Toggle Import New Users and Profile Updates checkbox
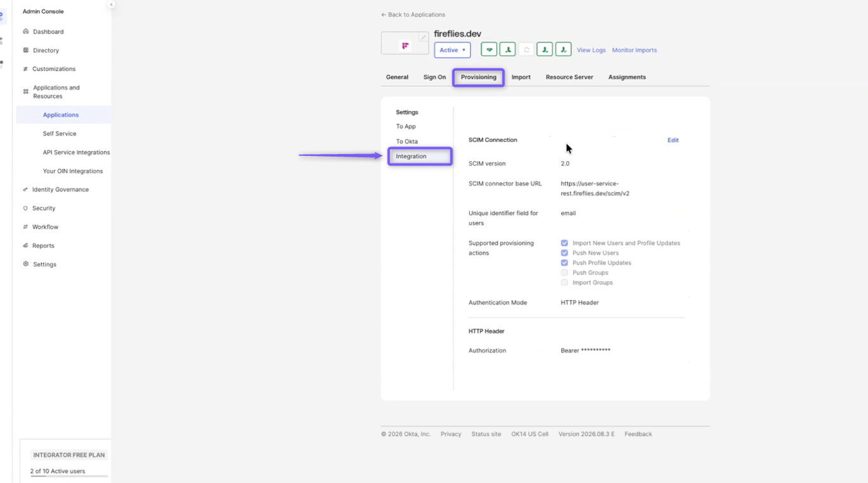This screenshot has width=868, height=483. pyautogui.click(x=564, y=243)
